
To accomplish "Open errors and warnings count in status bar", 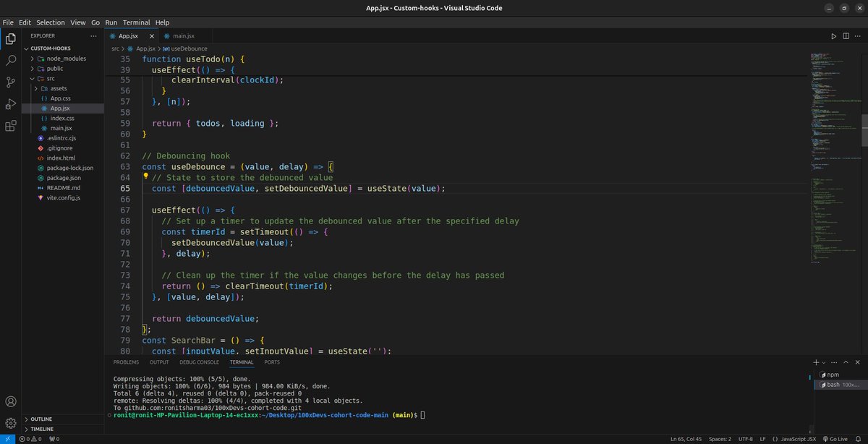I will click(x=30, y=439).
